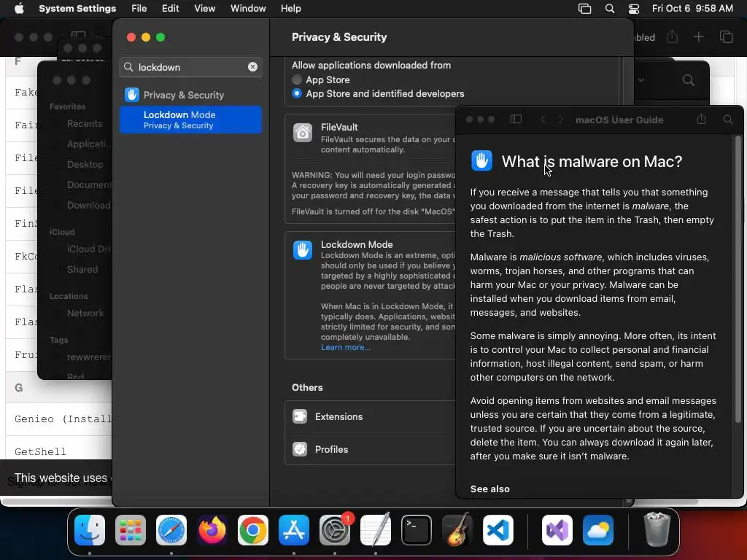Open the Learn more link under Lockdown Mode
Image resolution: width=747 pixels, height=560 pixels.
coord(345,347)
